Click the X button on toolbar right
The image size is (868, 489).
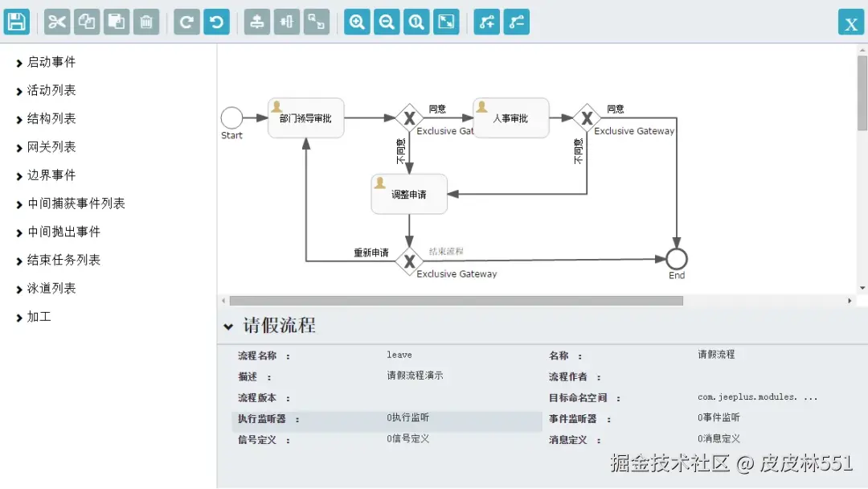pos(851,22)
